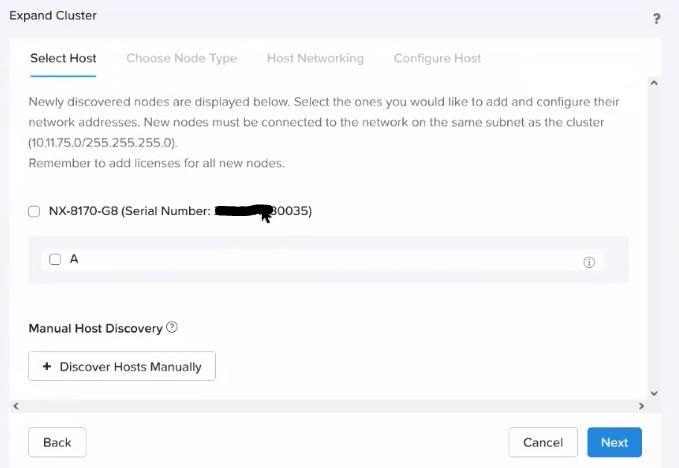Click the scroll down arrow of the panel
This screenshot has width=679, height=468.
(x=654, y=394)
